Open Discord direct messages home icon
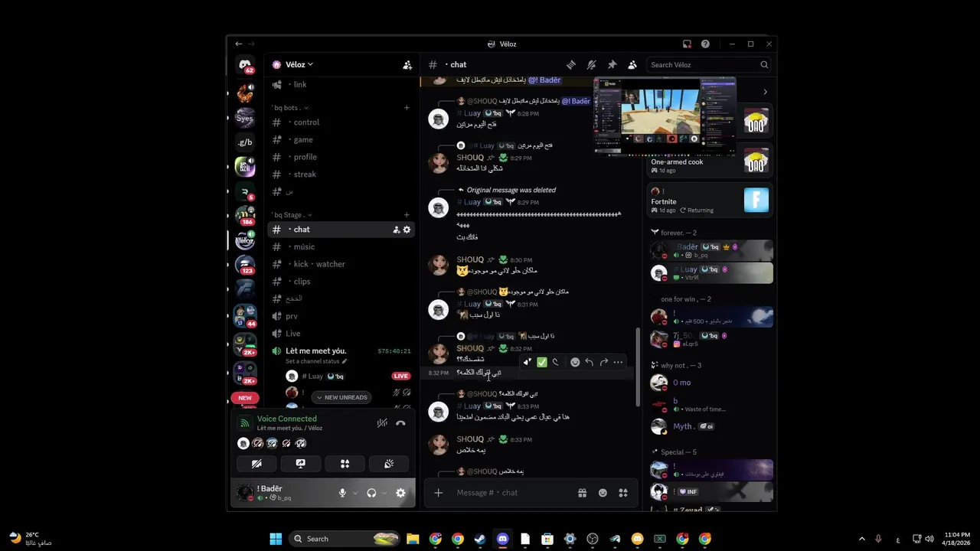 coord(245,66)
